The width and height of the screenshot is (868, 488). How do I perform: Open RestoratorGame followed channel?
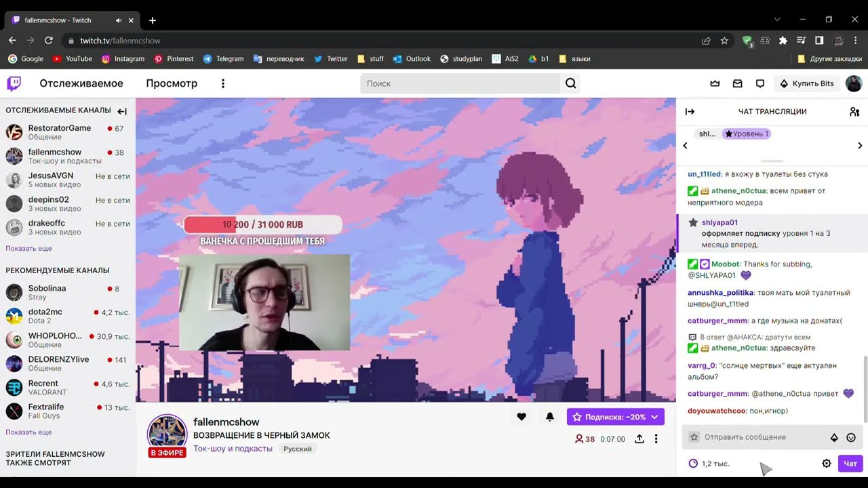click(66, 132)
